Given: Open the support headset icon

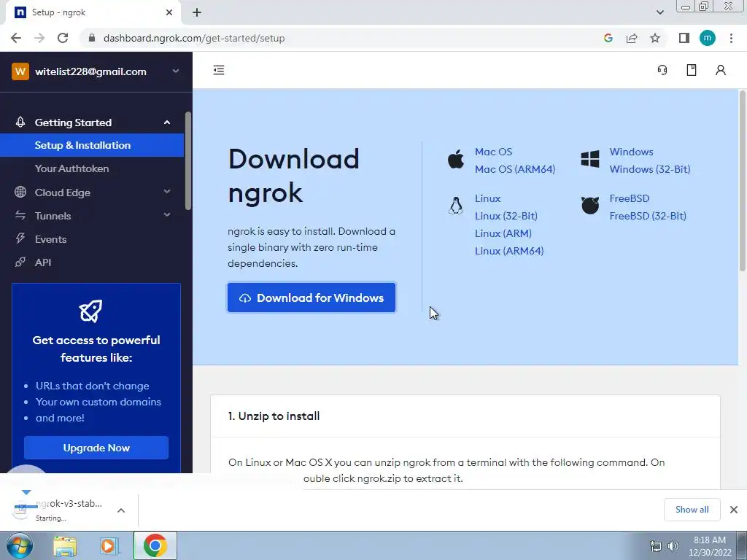Looking at the screenshot, I should pos(662,70).
